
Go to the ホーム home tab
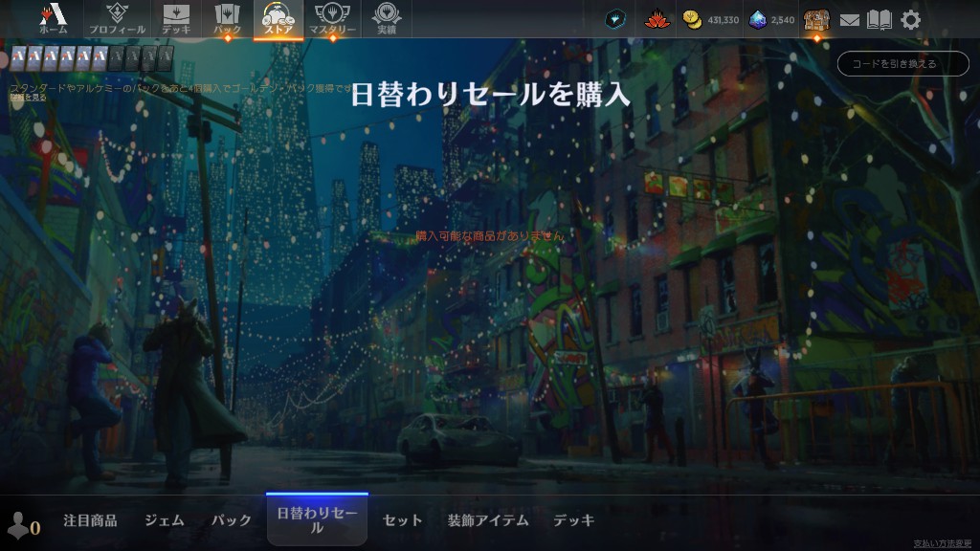54,18
